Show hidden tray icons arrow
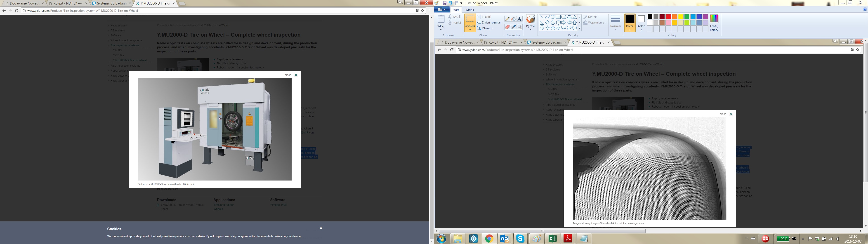This screenshot has height=244, width=868. pos(803,239)
